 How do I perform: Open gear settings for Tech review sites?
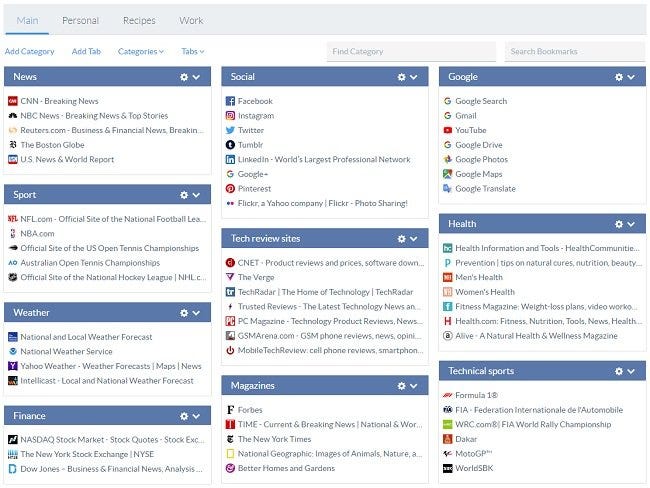[400, 239]
